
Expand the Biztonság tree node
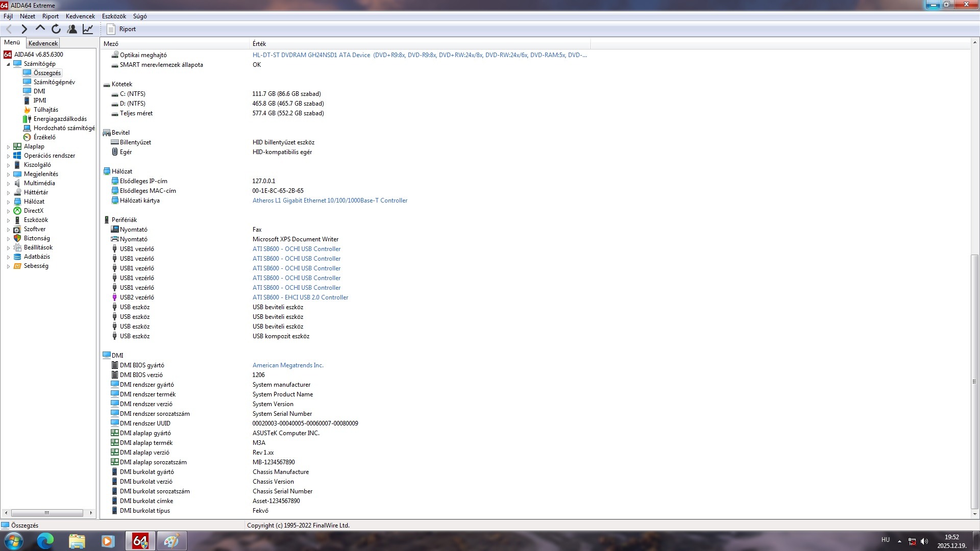click(x=8, y=239)
